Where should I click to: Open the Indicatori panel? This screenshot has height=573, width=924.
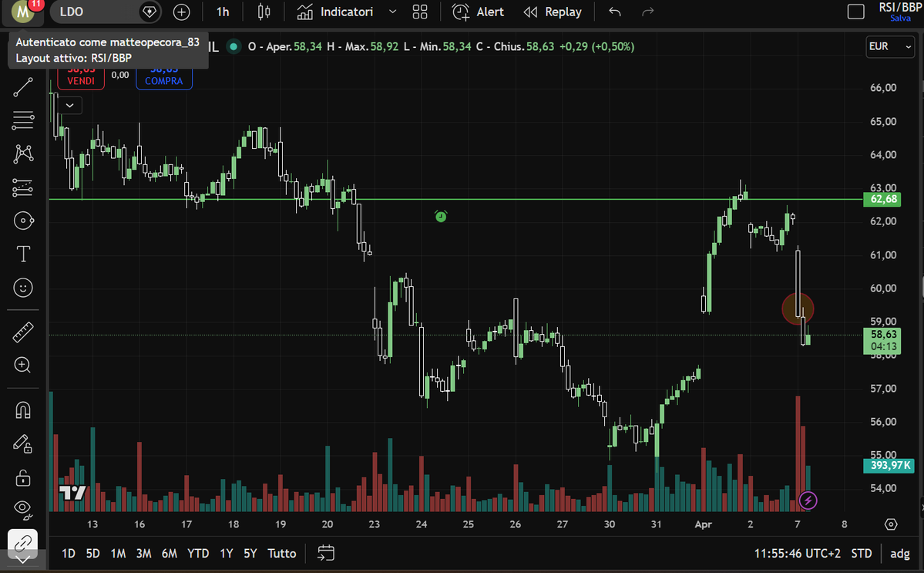(x=334, y=12)
